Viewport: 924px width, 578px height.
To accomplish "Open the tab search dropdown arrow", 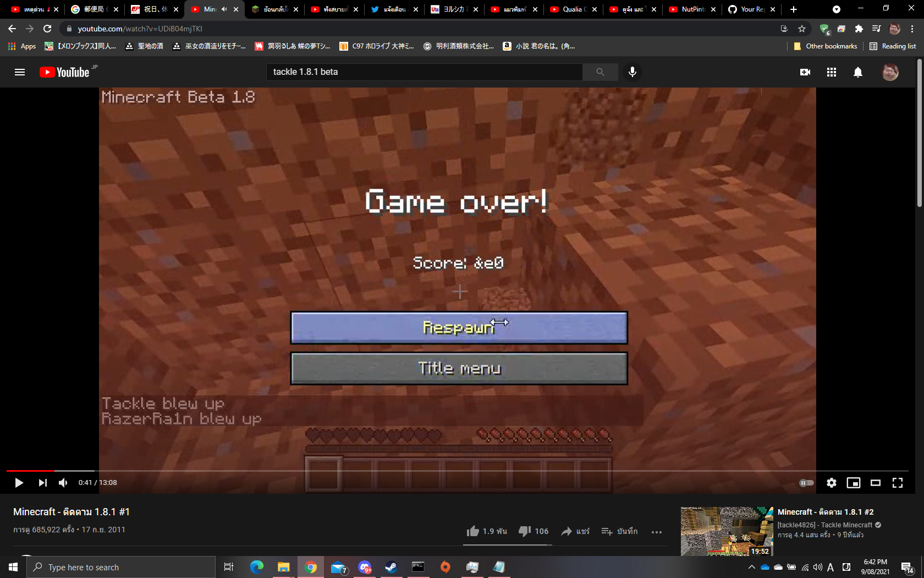I will click(x=837, y=9).
